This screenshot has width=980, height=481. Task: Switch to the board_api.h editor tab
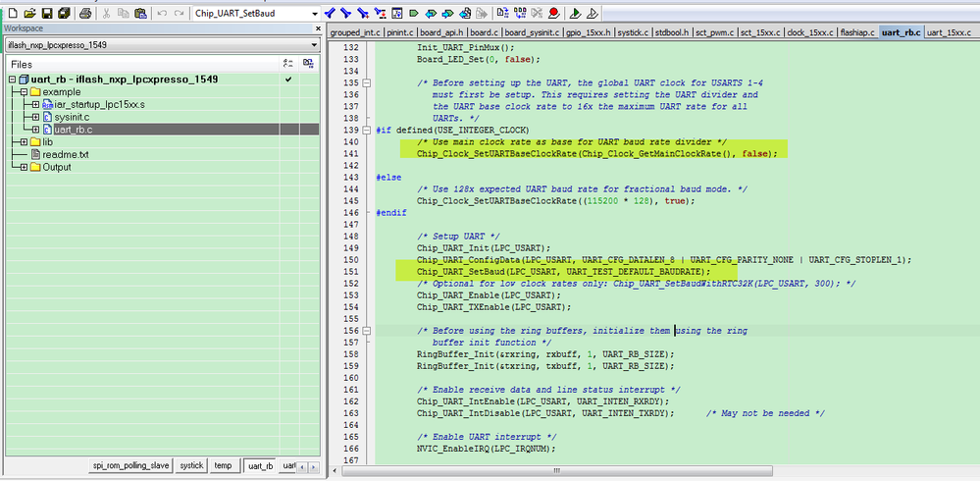(x=441, y=32)
